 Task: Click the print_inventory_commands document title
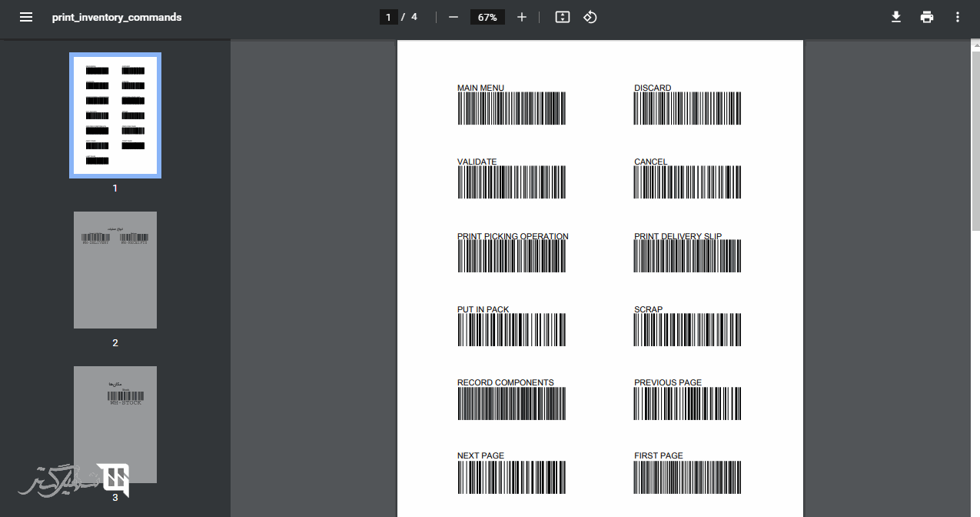[117, 17]
